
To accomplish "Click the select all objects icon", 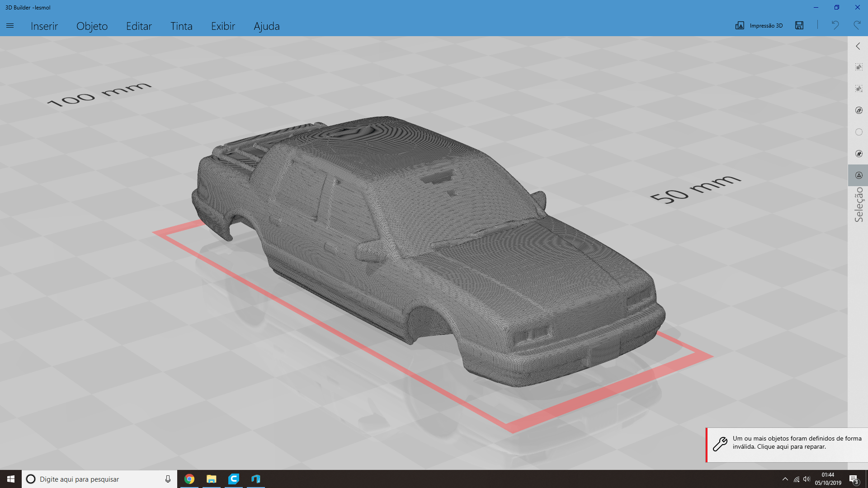I will click(x=859, y=110).
